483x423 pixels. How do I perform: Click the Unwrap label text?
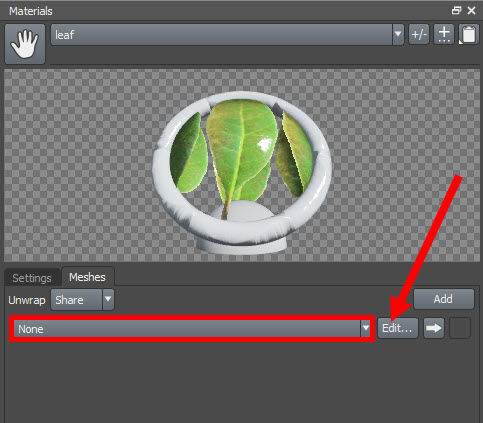[27, 300]
